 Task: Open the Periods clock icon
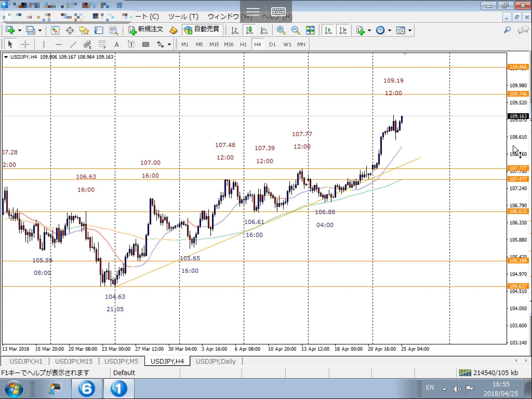[x=380, y=30]
